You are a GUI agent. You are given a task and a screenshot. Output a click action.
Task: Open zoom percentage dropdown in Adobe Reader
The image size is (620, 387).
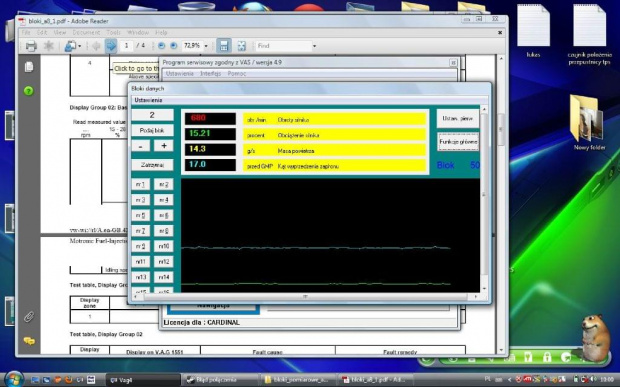tap(206, 46)
